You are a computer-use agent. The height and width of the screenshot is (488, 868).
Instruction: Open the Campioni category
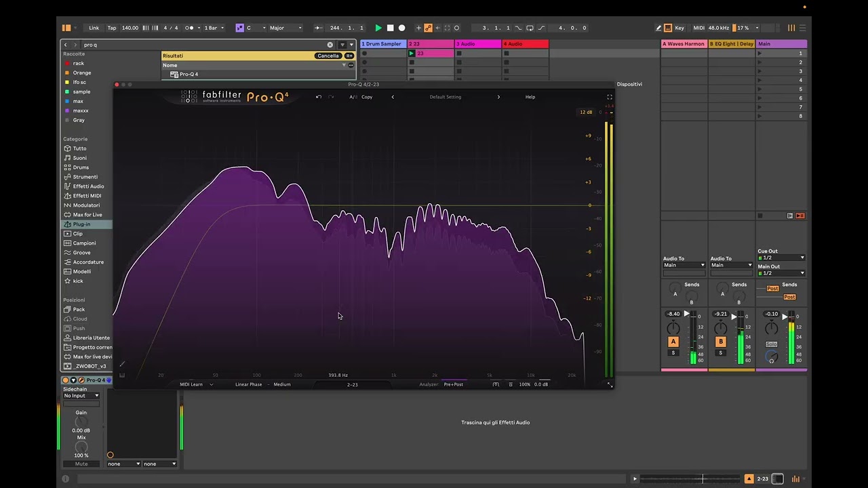pyautogui.click(x=85, y=243)
